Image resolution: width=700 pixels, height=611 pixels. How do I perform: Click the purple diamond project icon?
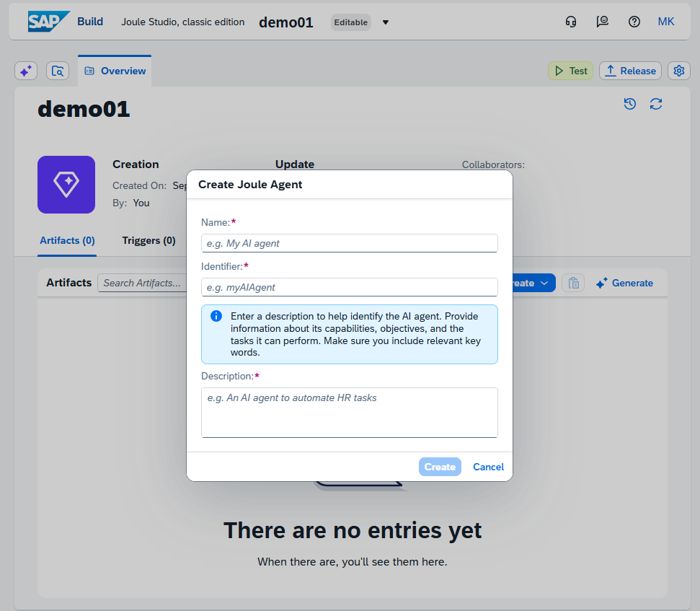click(x=66, y=185)
